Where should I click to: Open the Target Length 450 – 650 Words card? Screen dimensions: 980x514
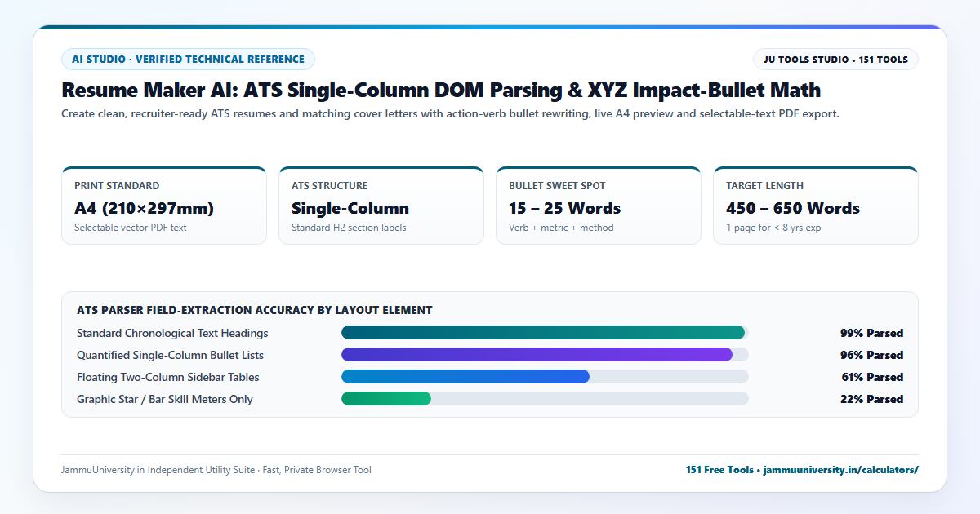[816, 206]
